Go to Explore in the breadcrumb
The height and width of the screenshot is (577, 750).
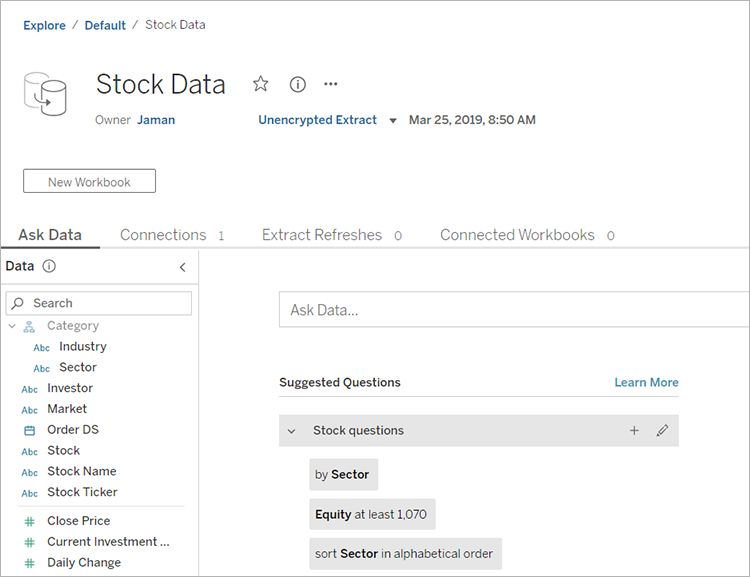click(x=44, y=25)
